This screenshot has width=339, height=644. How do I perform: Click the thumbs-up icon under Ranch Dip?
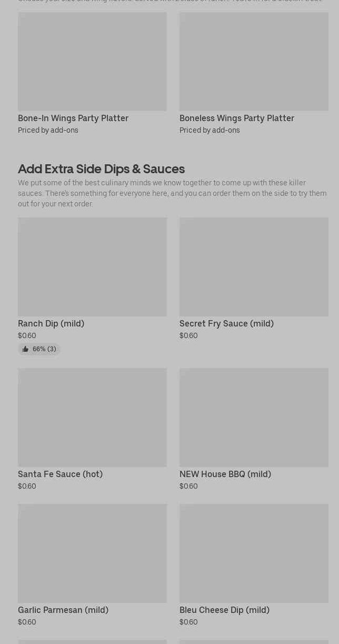coord(25,349)
